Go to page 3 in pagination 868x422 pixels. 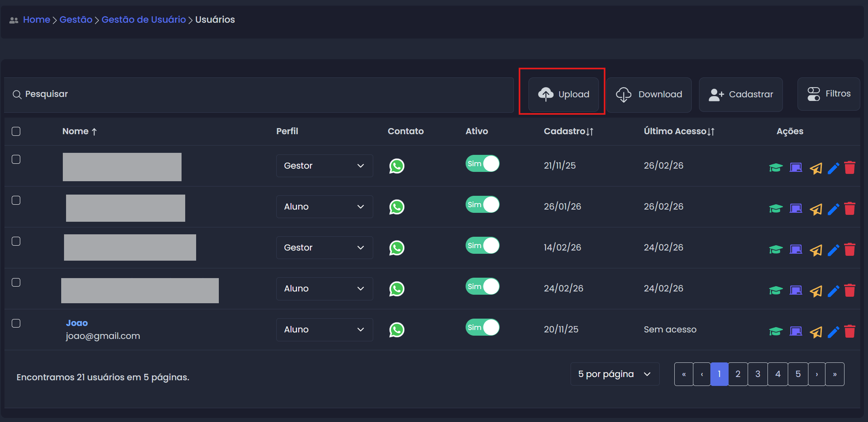[x=757, y=374]
